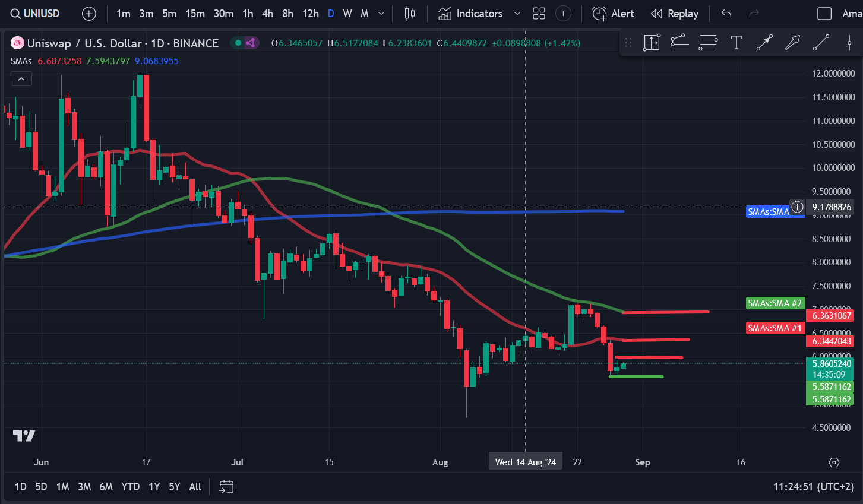Set the date range to YTD
Image resolution: width=863 pixels, height=504 pixels.
tap(130, 487)
